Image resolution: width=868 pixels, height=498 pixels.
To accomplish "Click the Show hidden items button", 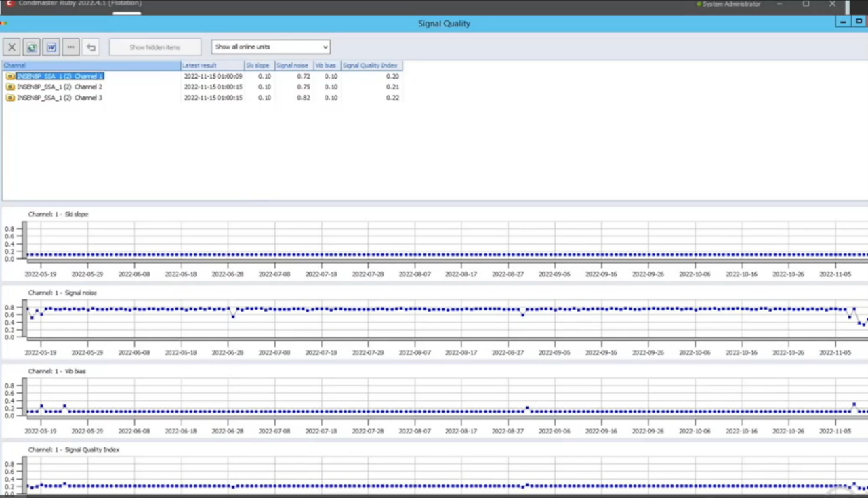I will [155, 47].
